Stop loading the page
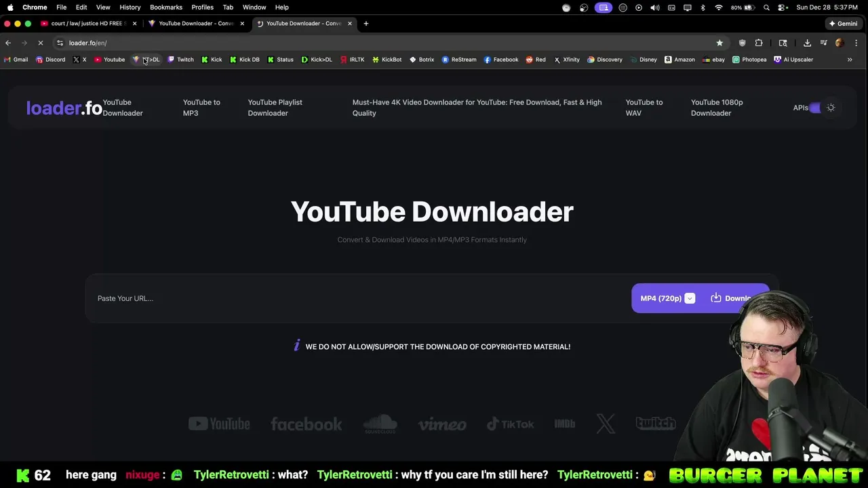This screenshot has width=868, height=488. coord(40,43)
